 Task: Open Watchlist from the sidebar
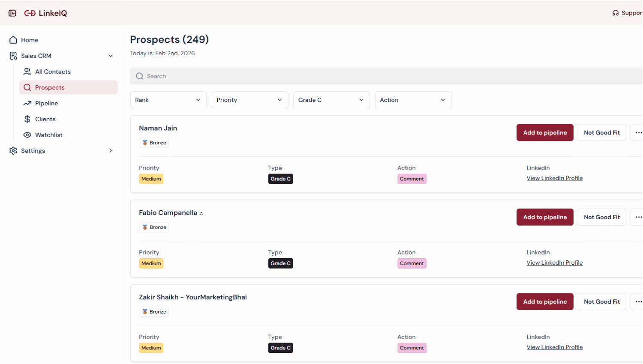coord(48,135)
